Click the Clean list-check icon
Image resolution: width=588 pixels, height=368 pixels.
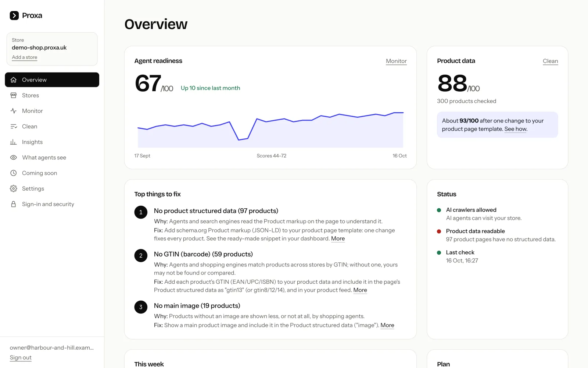click(x=14, y=127)
